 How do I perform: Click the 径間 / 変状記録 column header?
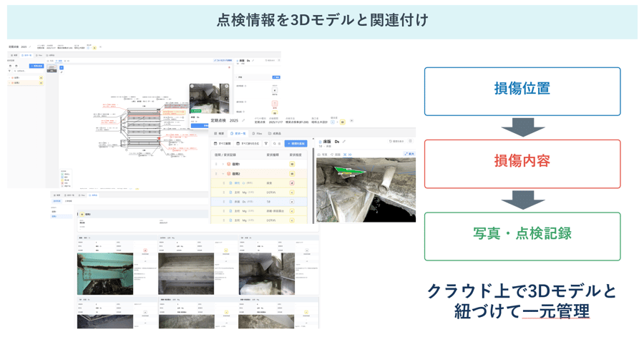[225, 155]
